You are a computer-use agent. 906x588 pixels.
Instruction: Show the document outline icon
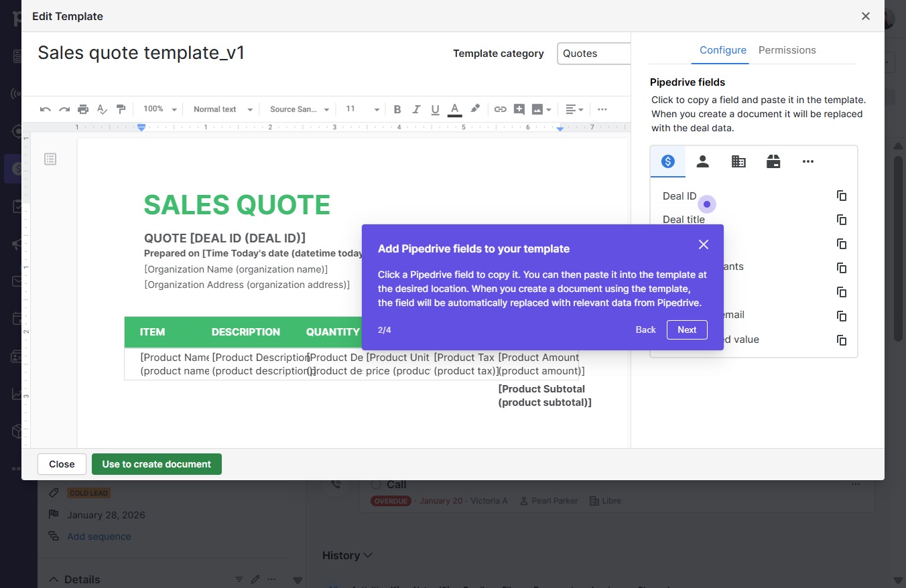[x=50, y=159]
